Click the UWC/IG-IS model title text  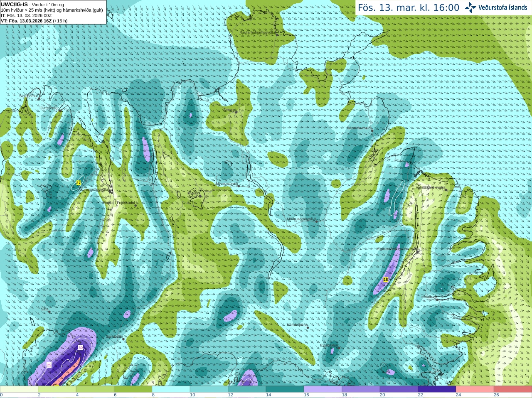point(15,4)
